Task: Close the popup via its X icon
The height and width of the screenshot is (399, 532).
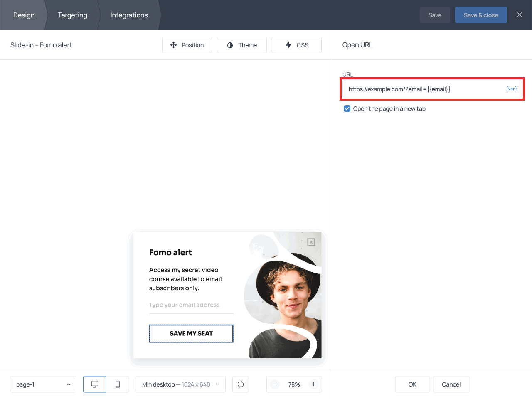Action: point(311,242)
